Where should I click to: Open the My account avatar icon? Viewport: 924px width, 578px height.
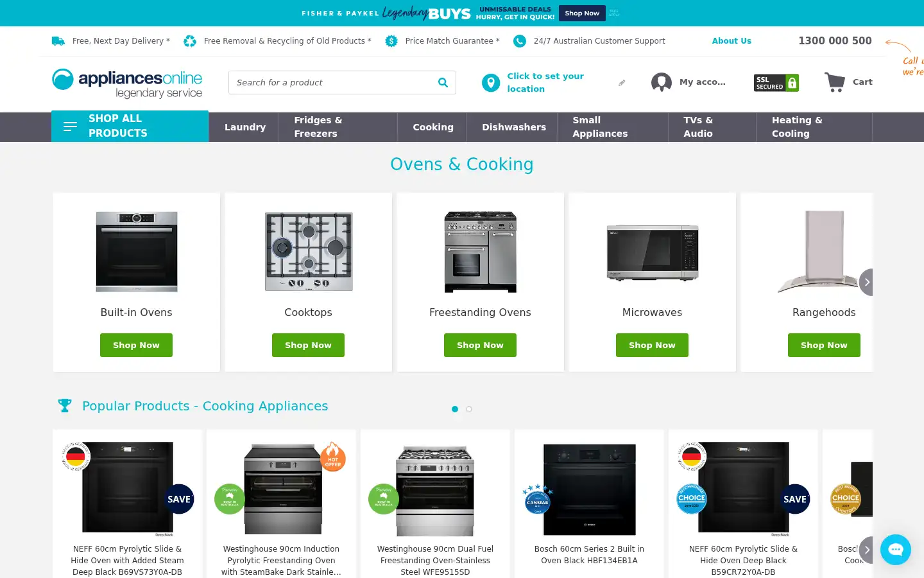[x=662, y=82]
